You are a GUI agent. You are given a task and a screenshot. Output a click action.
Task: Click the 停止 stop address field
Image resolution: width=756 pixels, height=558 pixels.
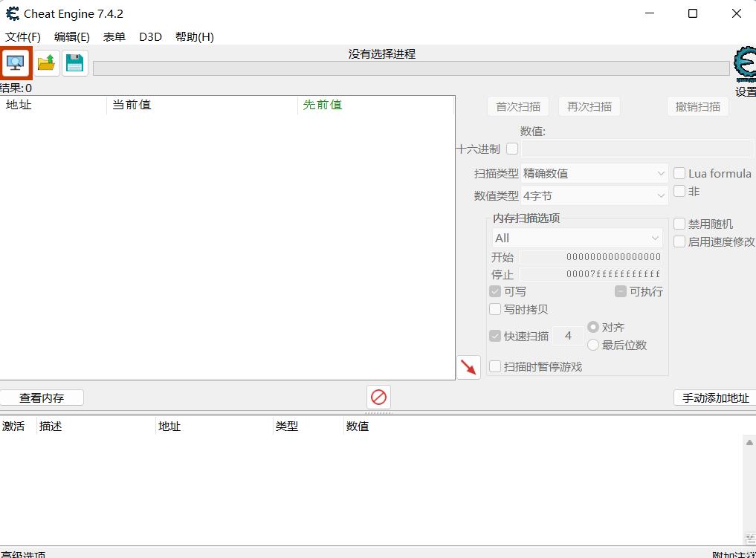pyautogui.click(x=591, y=274)
